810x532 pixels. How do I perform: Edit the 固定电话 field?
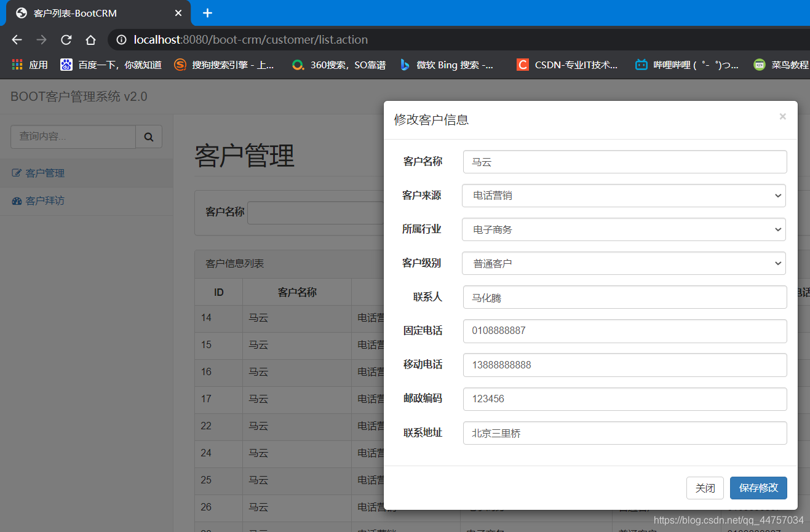[x=625, y=331]
